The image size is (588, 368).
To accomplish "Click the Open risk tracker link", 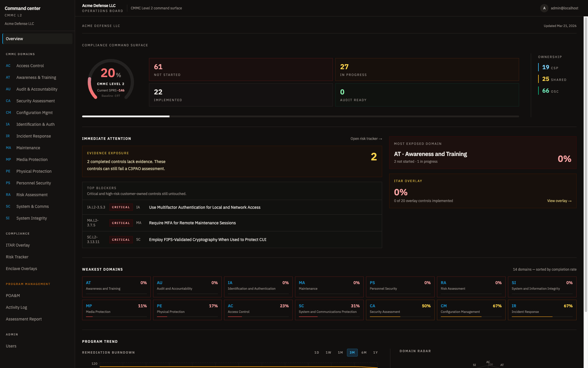I will click(366, 139).
